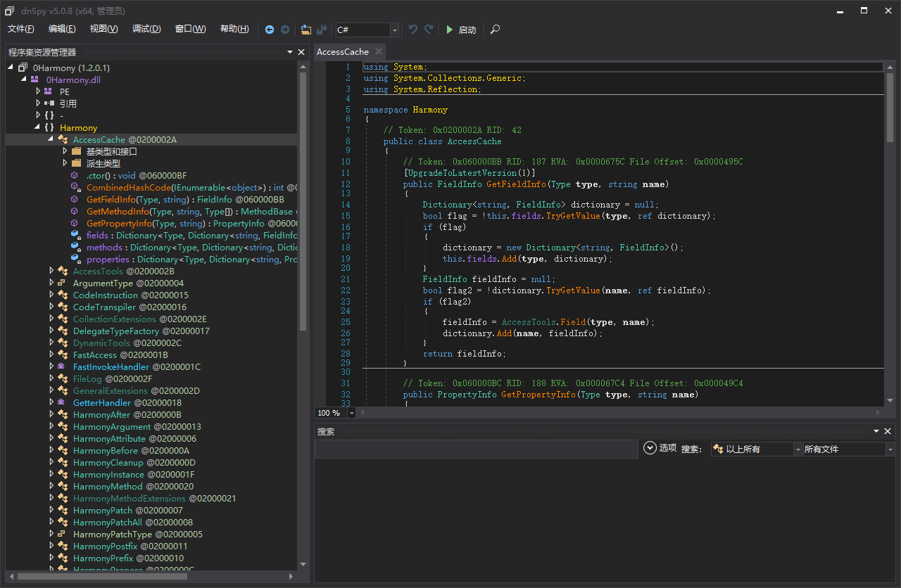Close the AccessCache tab
Viewport: 901px width, 588px height.
(378, 51)
